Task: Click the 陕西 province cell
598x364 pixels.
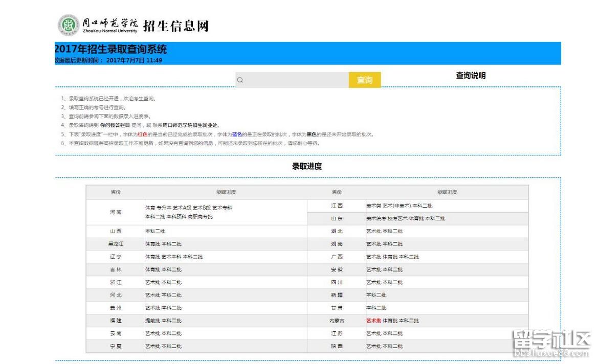Action: pyautogui.click(x=337, y=346)
